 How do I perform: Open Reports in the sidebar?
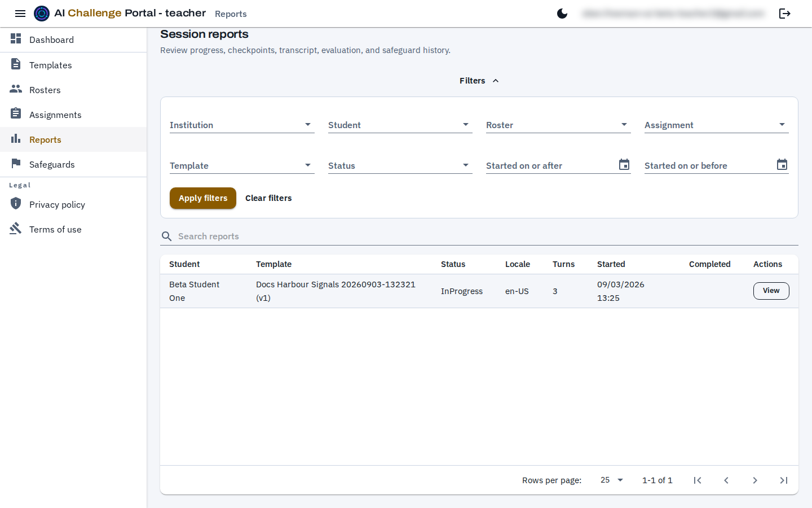tap(73, 139)
